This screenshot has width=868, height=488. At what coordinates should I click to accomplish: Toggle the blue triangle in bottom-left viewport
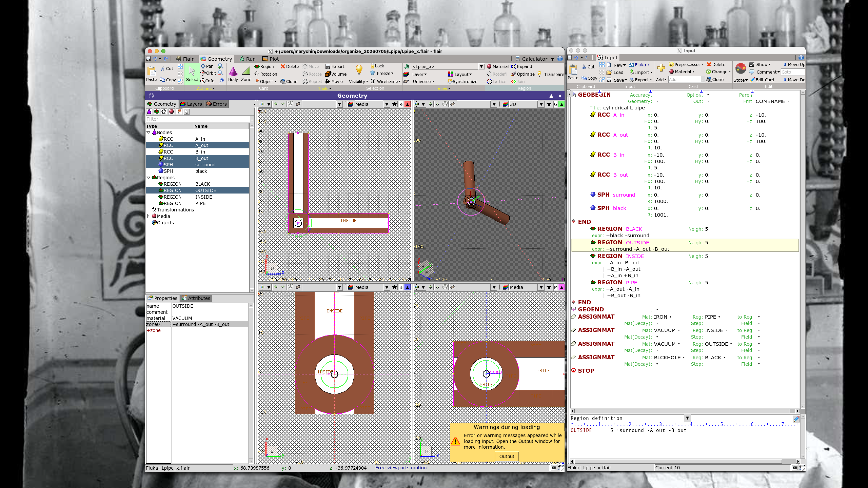tap(407, 287)
